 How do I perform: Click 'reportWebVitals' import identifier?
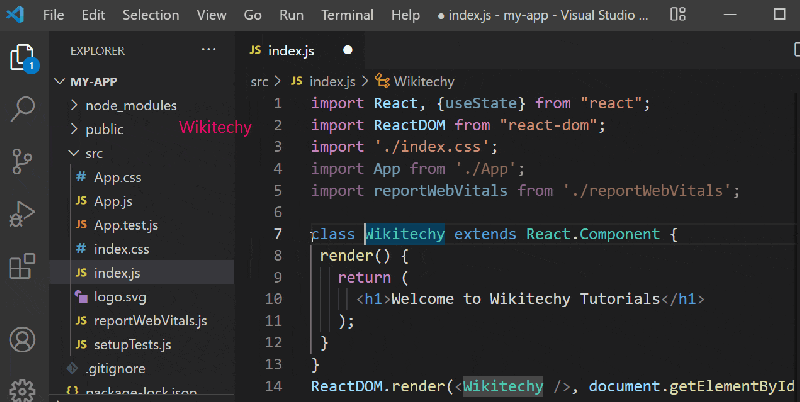[x=441, y=191]
